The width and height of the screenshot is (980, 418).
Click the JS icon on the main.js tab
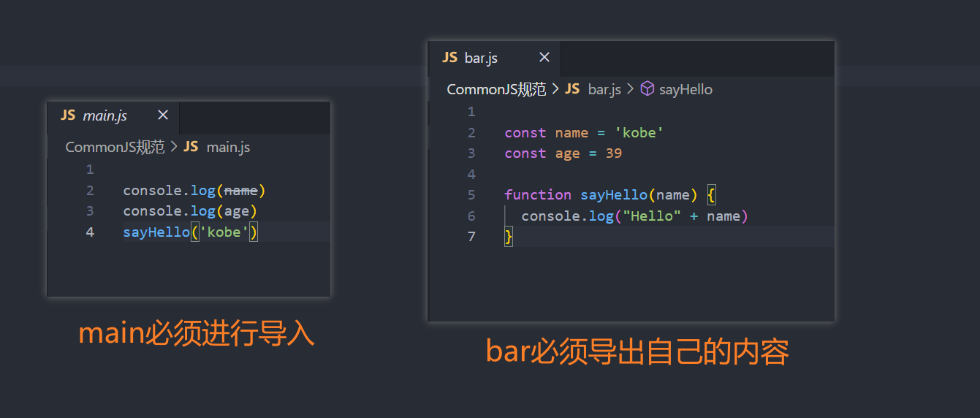pyautogui.click(x=68, y=115)
